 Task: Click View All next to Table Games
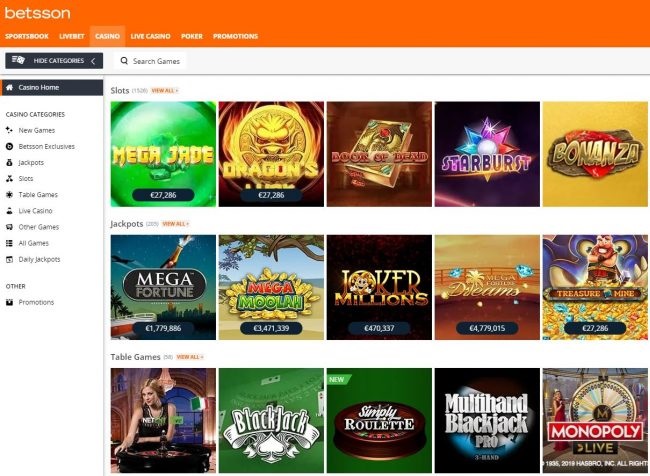click(189, 357)
